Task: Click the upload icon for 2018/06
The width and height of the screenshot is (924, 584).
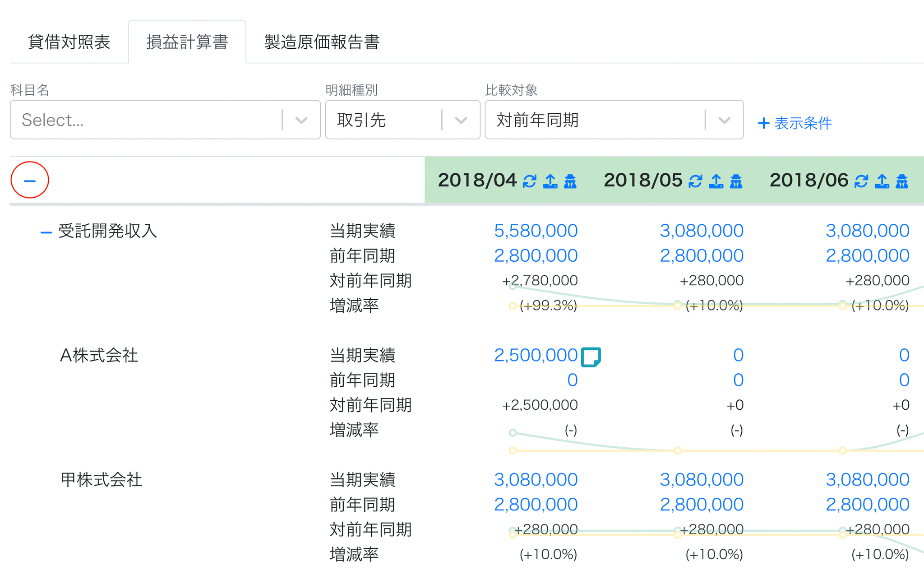Action: coord(882,181)
